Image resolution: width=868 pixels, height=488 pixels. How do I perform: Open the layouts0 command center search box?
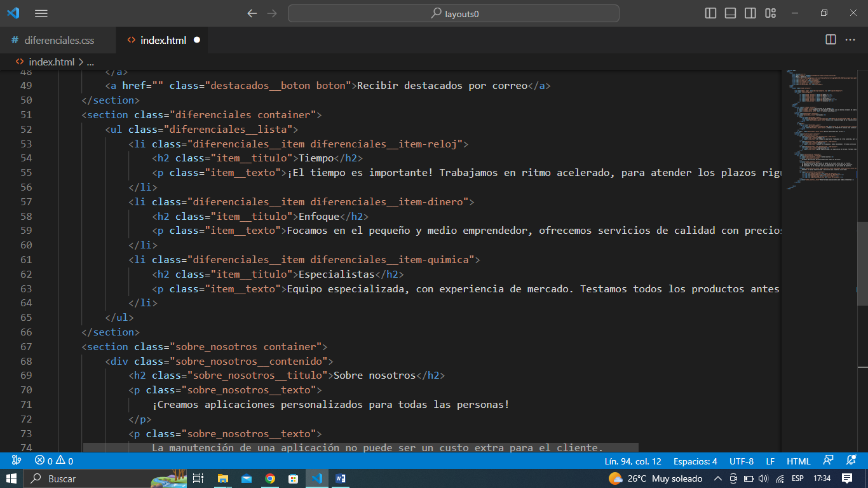tap(454, 13)
